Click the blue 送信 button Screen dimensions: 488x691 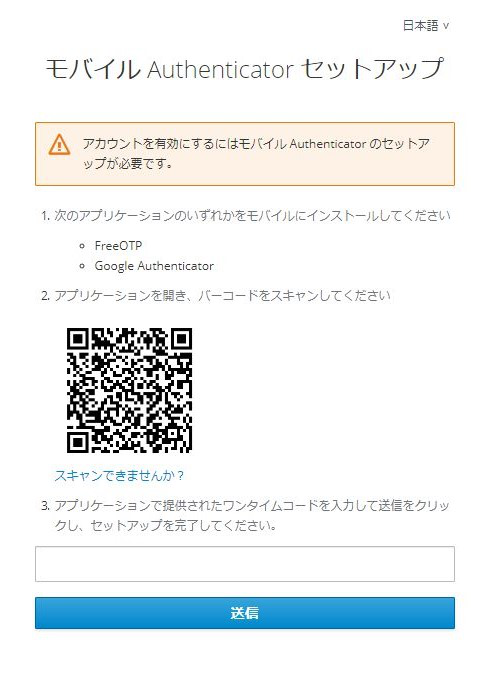[x=245, y=613]
